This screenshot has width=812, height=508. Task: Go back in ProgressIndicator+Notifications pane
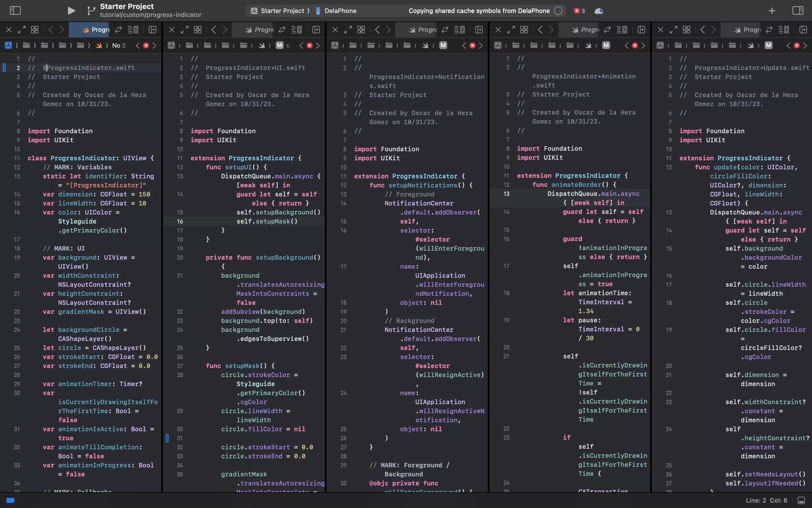[377, 30]
